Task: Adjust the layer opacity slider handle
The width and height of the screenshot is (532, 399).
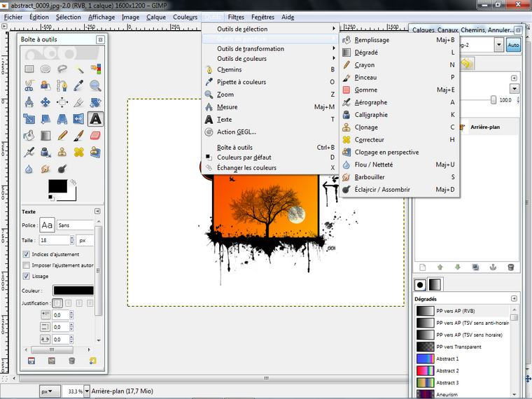Action: 493,100
